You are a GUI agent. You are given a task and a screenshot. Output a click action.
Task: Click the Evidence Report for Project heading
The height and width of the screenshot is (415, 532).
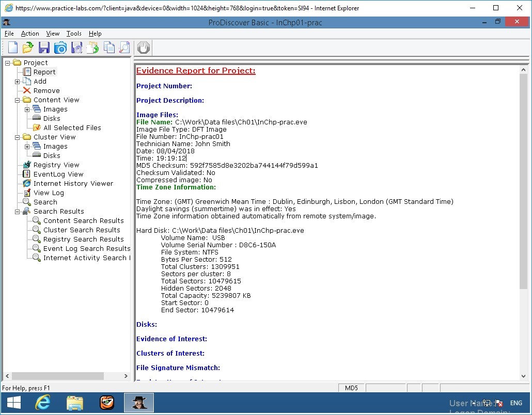tap(196, 71)
